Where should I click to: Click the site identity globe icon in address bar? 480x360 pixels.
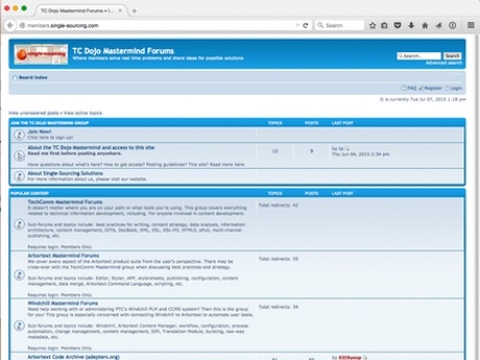click(22, 25)
